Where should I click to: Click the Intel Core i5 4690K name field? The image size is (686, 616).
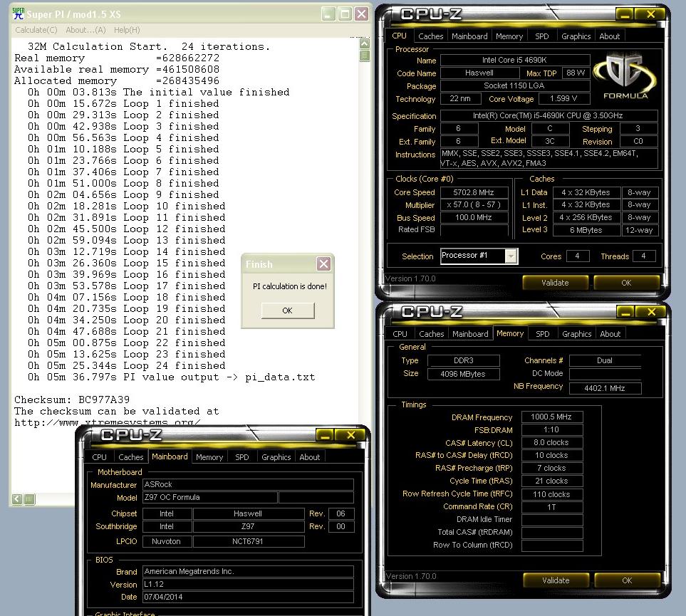515,60
